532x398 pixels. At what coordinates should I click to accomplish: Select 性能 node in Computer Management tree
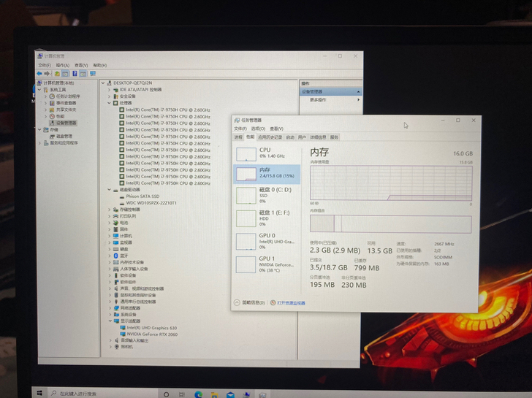point(60,116)
